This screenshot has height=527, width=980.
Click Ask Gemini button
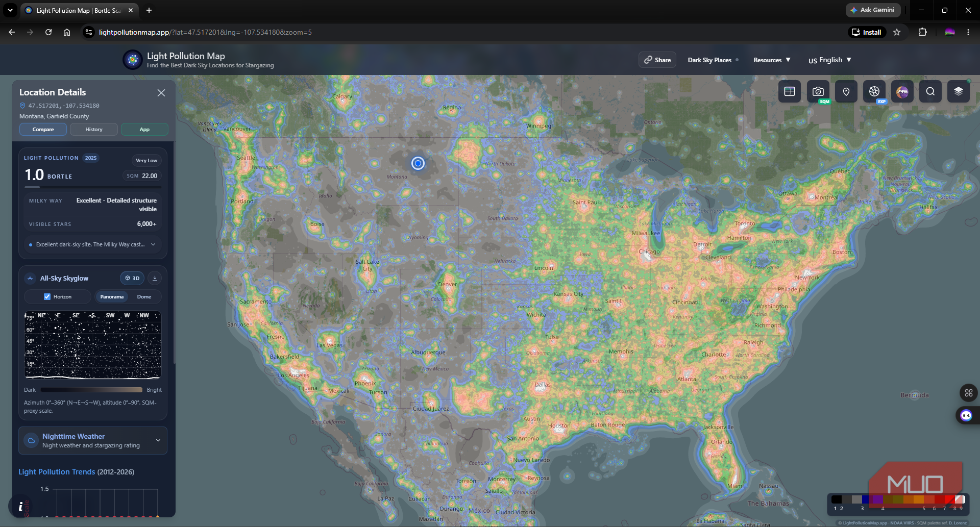coord(873,10)
